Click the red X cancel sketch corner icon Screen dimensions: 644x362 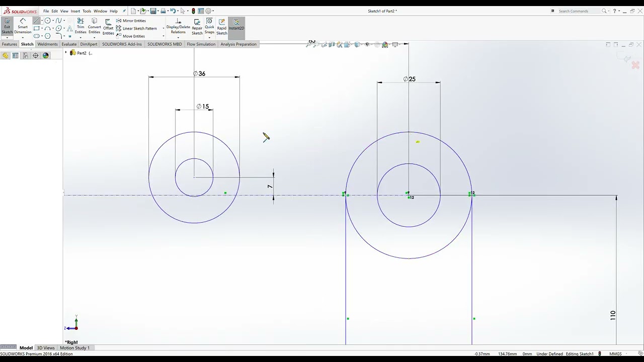pyautogui.click(x=635, y=65)
